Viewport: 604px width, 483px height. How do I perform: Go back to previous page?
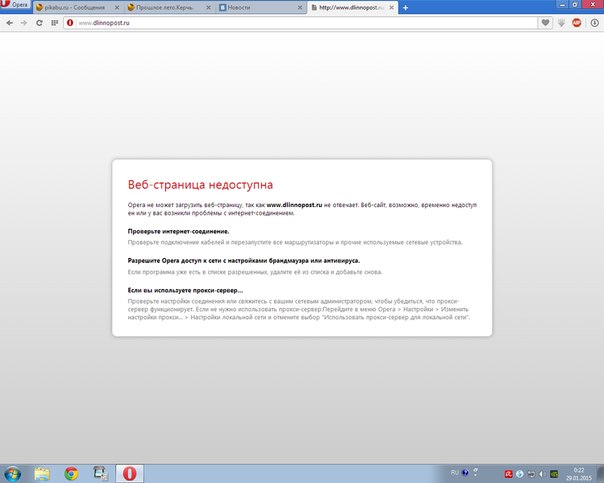[10, 23]
